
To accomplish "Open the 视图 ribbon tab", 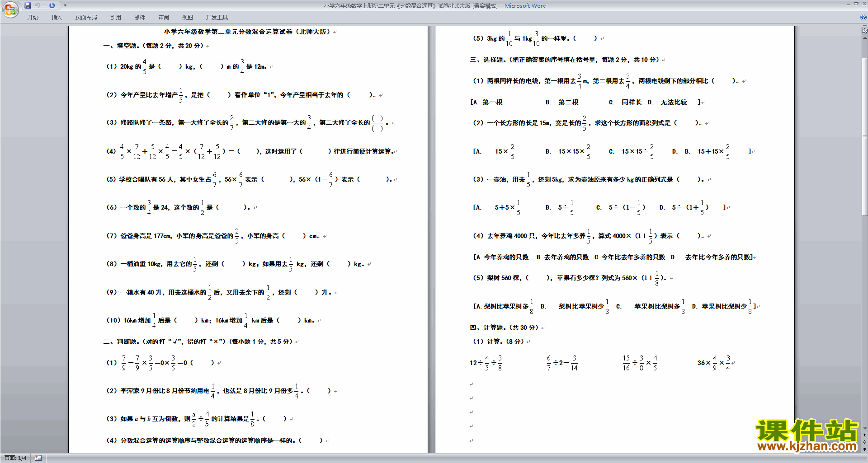I will pyautogui.click(x=188, y=18).
